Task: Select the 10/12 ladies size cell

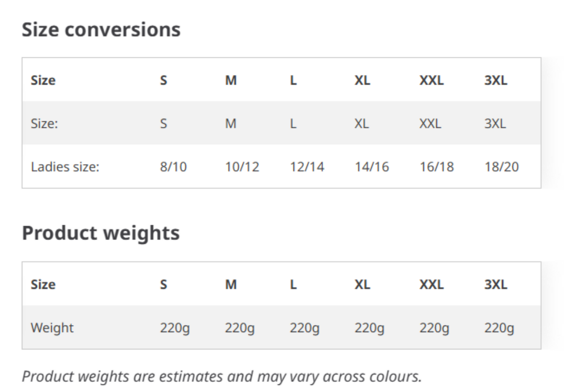Action: click(x=242, y=167)
